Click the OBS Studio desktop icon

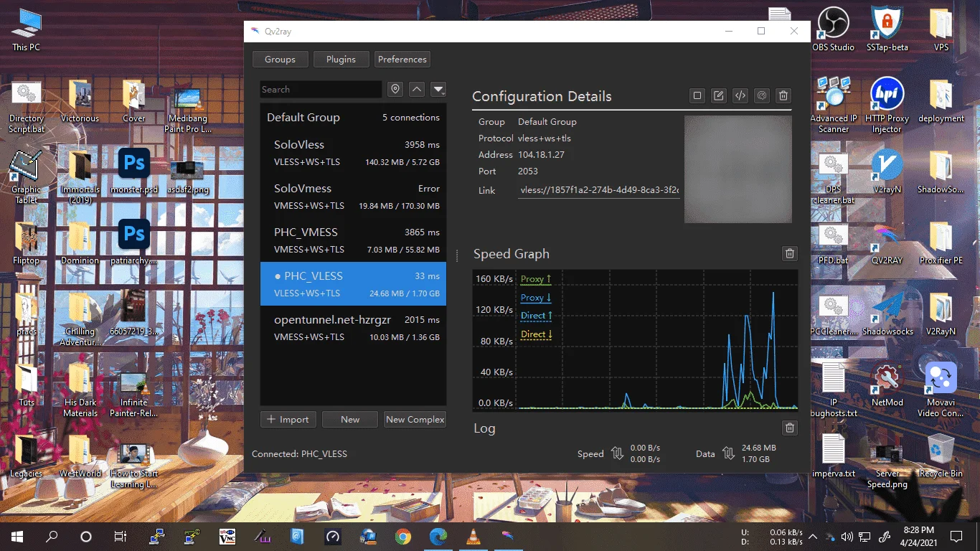[833, 29]
